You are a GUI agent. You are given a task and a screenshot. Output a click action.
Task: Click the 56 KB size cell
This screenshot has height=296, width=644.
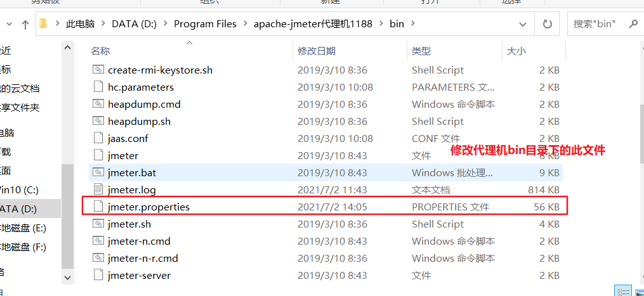pyautogui.click(x=547, y=207)
